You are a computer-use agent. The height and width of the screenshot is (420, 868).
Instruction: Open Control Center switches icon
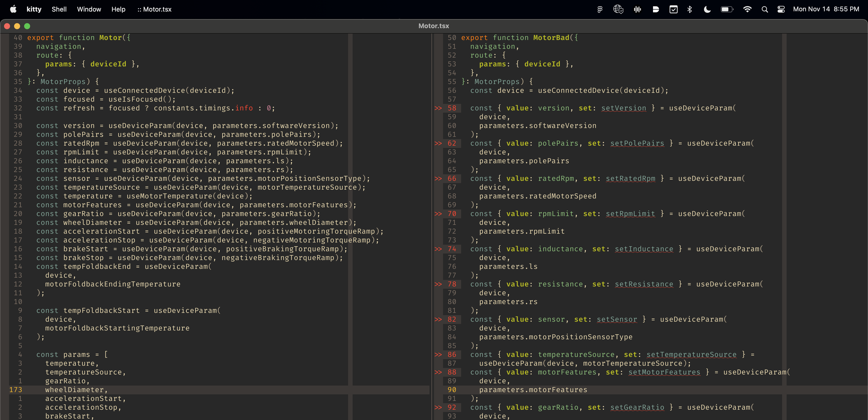[x=781, y=10]
